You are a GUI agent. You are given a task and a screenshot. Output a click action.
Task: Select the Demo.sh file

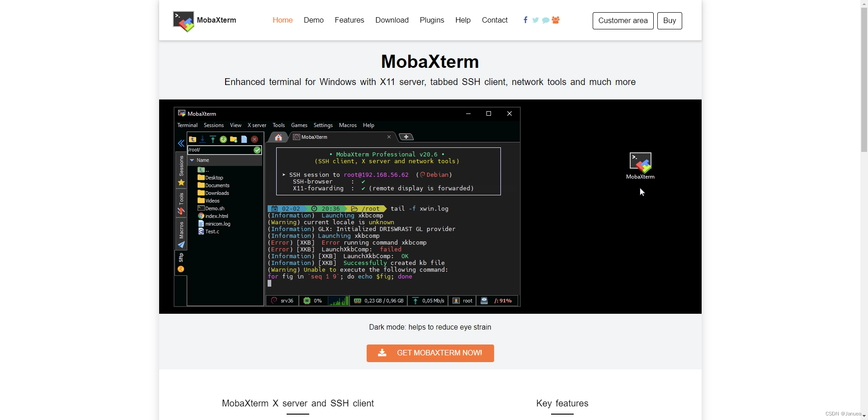(x=211, y=208)
